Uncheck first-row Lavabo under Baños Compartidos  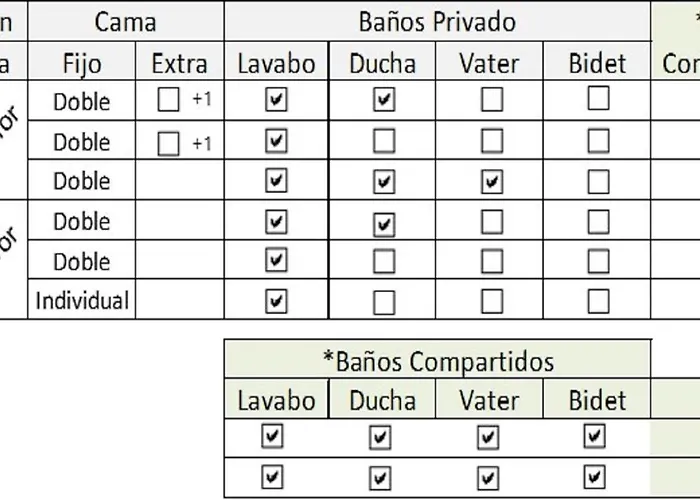coord(271,437)
